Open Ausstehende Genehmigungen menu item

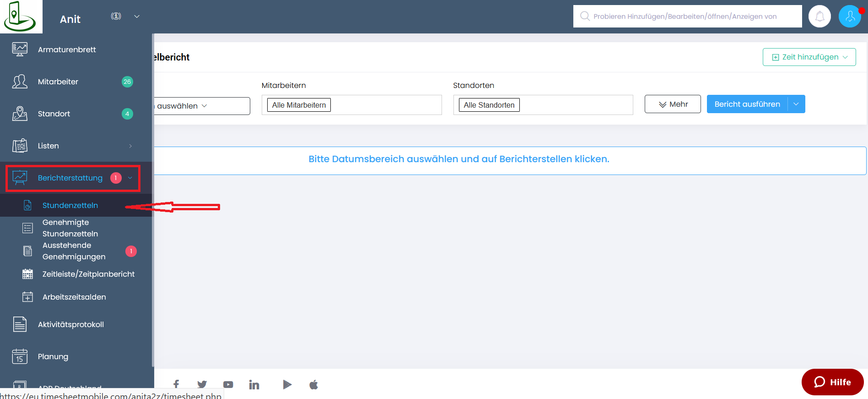[74, 251]
